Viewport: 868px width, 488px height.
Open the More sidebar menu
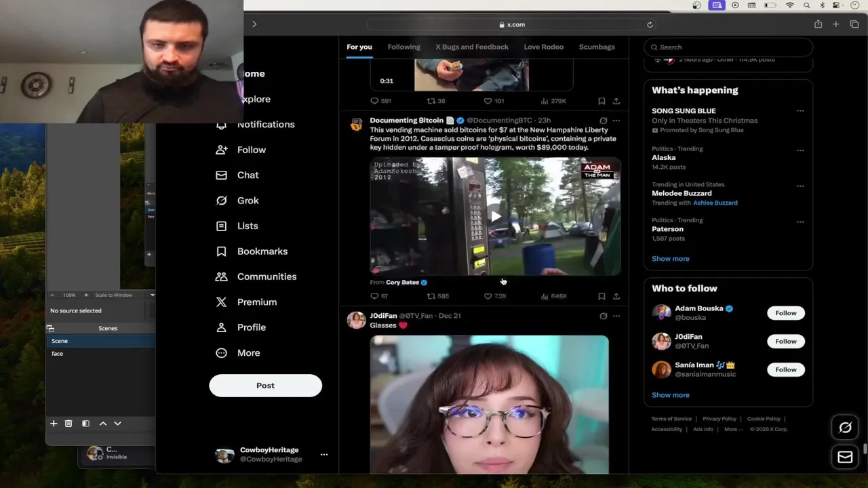click(x=237, y=353)
